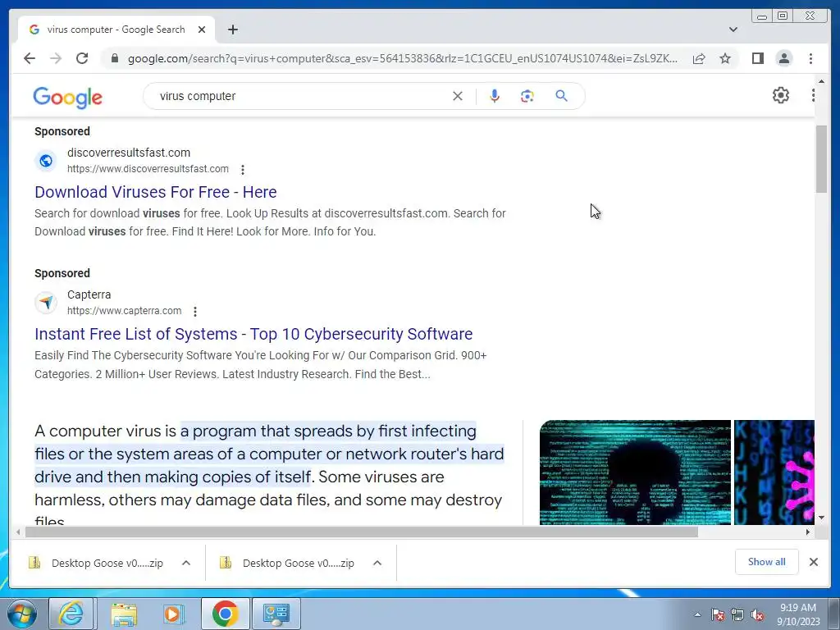The image size is (840, 630).
Task: Click the forward navigation arrow
Action: (x=56, y=58)
